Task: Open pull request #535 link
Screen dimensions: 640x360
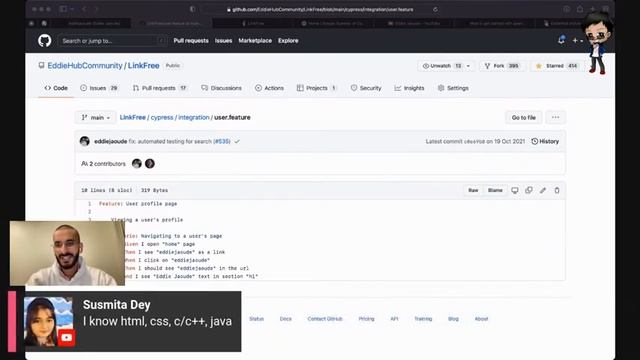Action: click(222, 141)
